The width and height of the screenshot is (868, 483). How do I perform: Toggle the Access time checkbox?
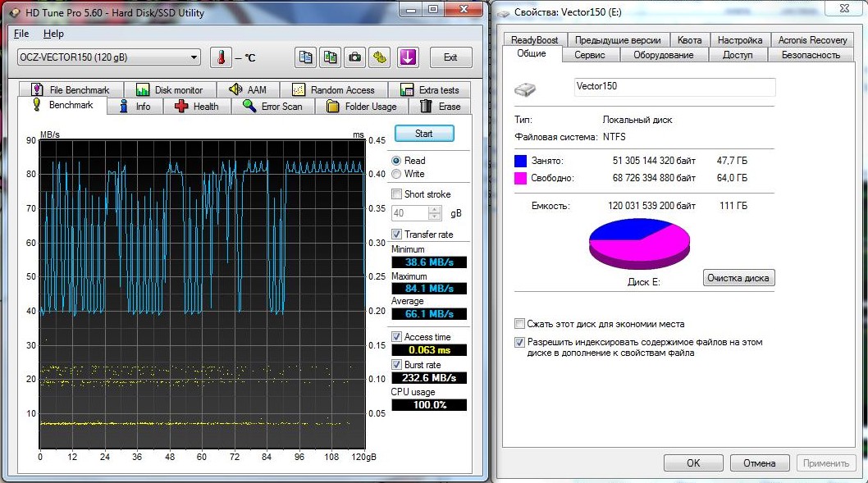(x=396, y=336)
